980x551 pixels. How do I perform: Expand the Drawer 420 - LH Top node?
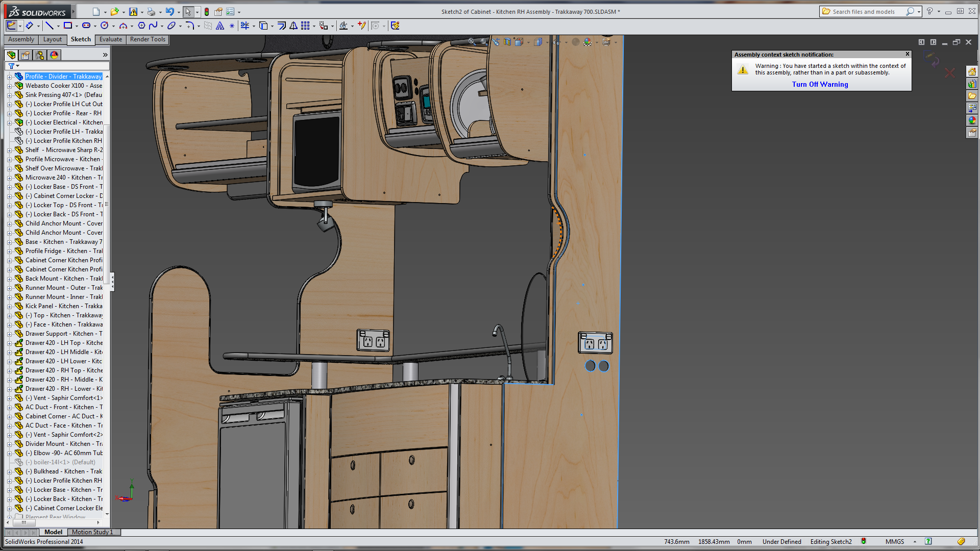click(9, 343)
